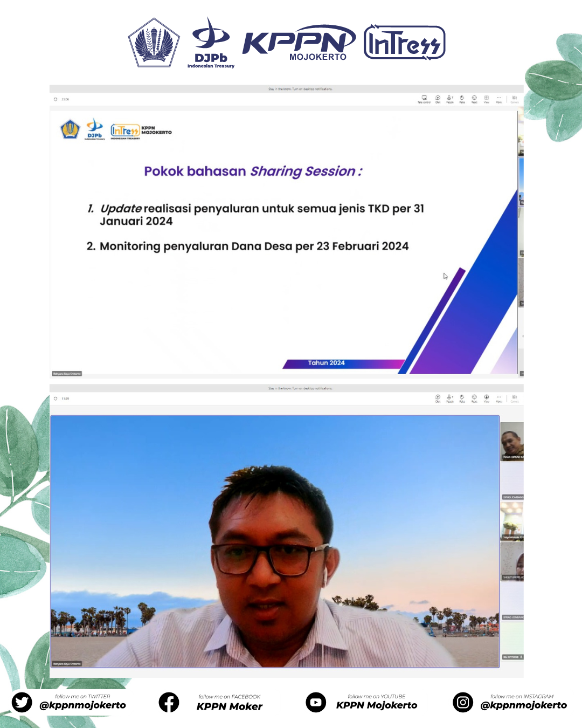
Task: Click the upper 'Turn on desktop notifications' banner
Action: (300, 89)
